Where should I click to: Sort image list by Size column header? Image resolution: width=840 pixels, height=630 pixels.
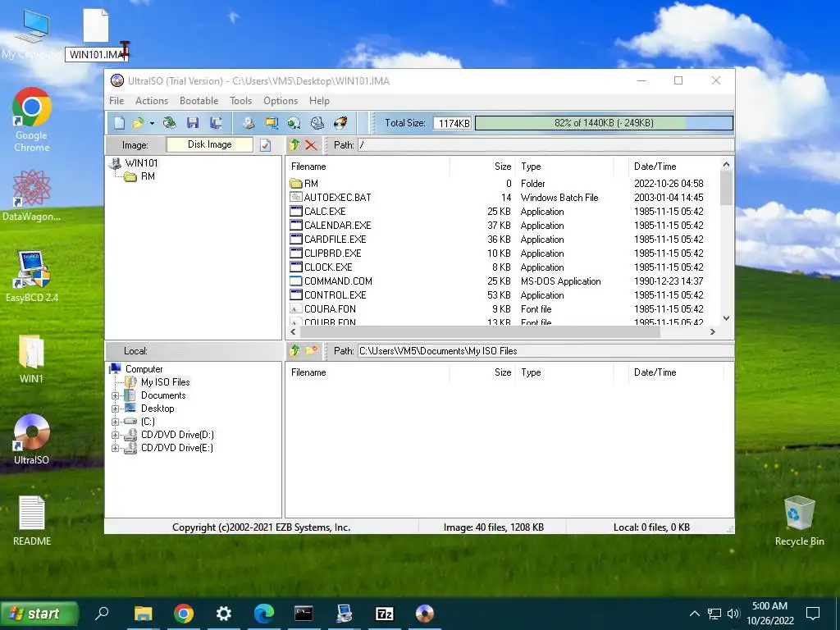[482, 167]
